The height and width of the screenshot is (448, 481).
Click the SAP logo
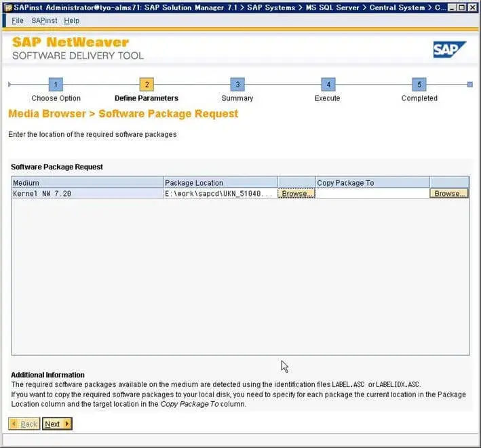click(x=449, y=49)
